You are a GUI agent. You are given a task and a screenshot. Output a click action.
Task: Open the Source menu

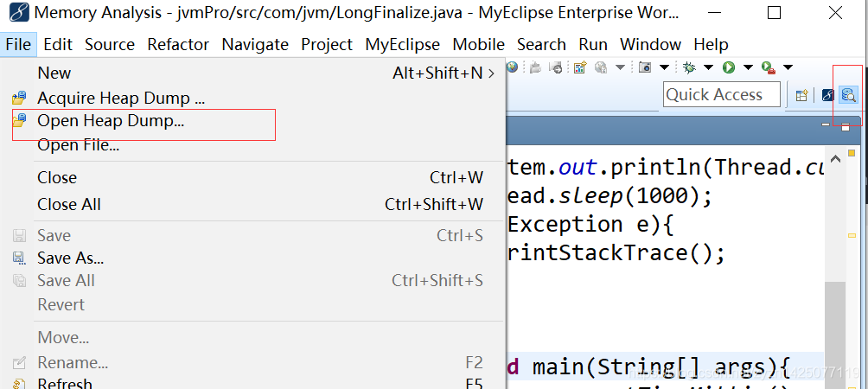click(110, 44)
